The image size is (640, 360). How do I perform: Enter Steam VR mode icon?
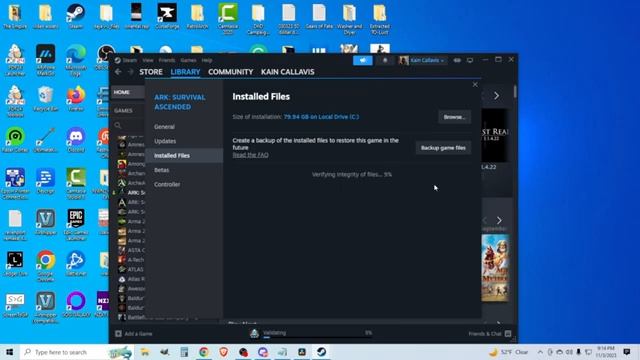coord(457,60)
